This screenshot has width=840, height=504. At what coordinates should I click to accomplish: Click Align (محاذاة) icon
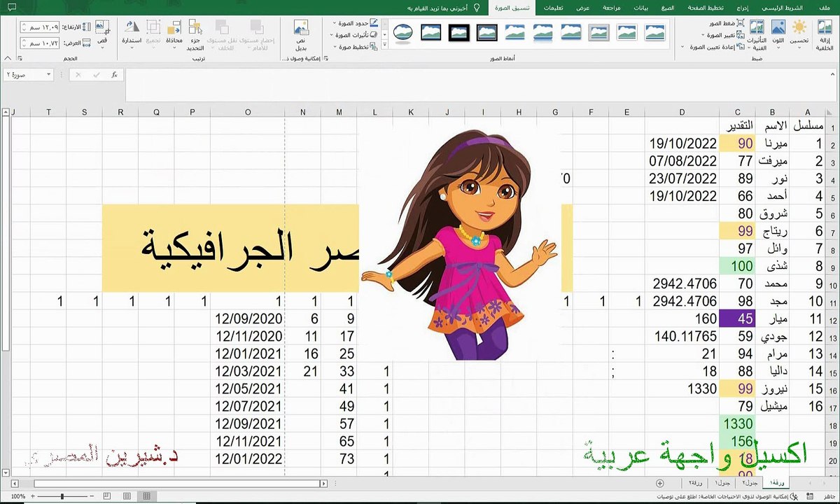(x=174, y=27)
